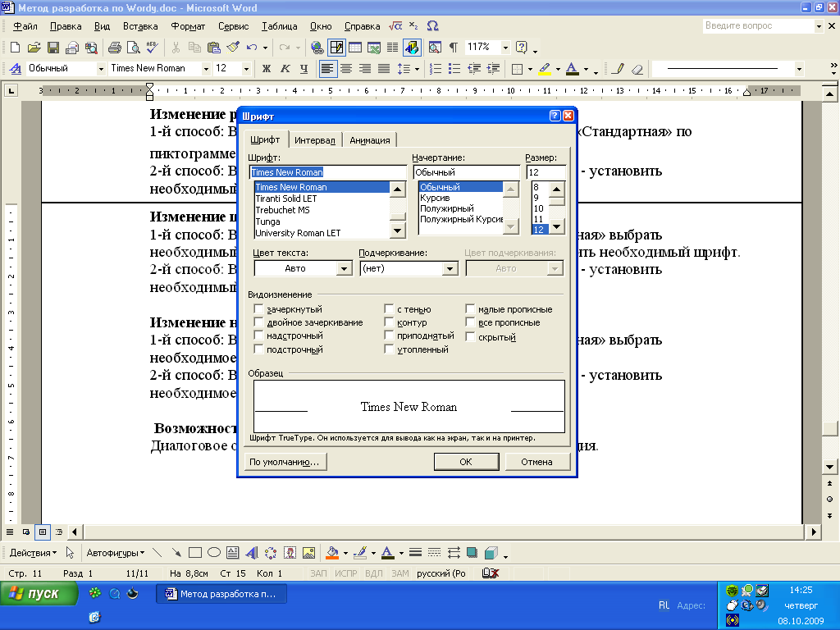The height and width of the screenshot is (630, 840).
Task: Select the Rectangle shape tool in drawing toolbar
Action: click(x=195, y=552)
